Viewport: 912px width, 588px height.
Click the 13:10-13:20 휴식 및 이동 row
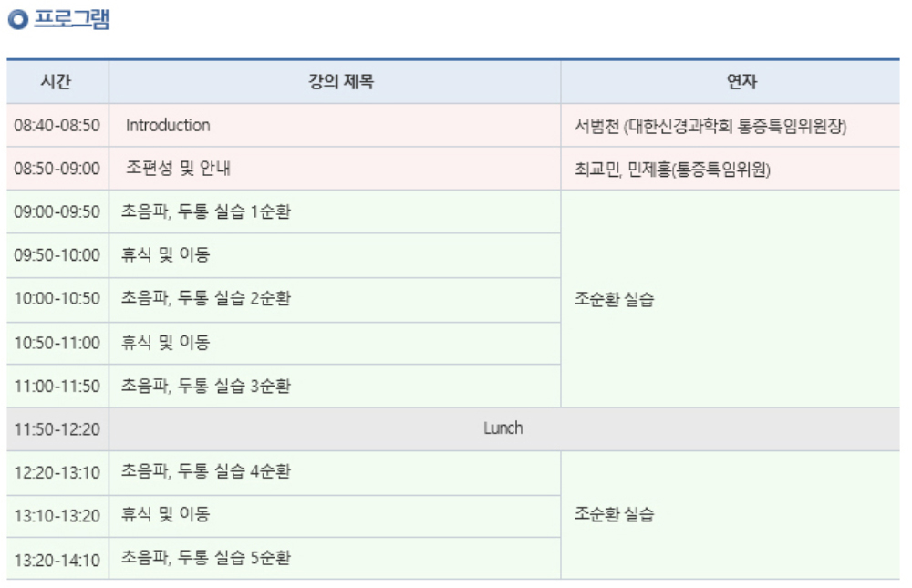pos(166,515)
